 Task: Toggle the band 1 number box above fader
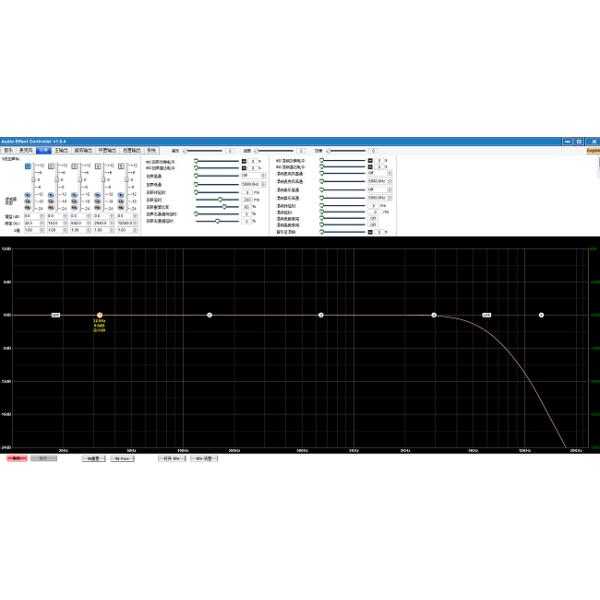point(28,166)
